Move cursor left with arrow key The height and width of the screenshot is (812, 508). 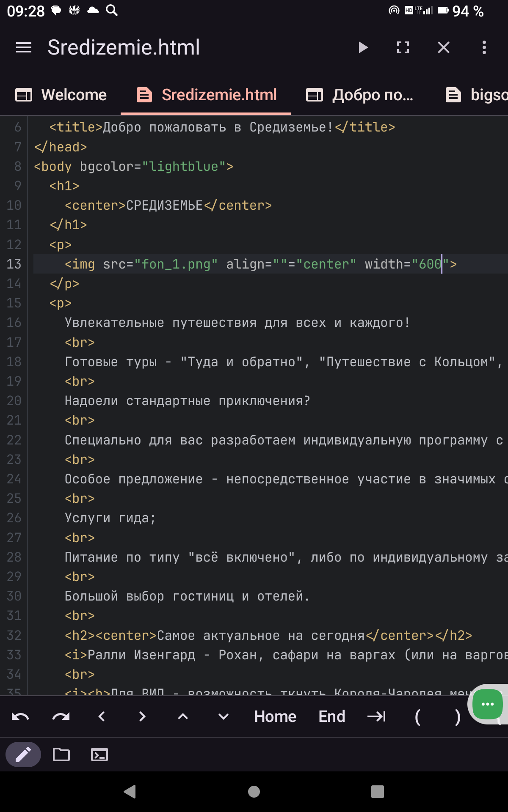pyautogui.click(x=102, y=716)
